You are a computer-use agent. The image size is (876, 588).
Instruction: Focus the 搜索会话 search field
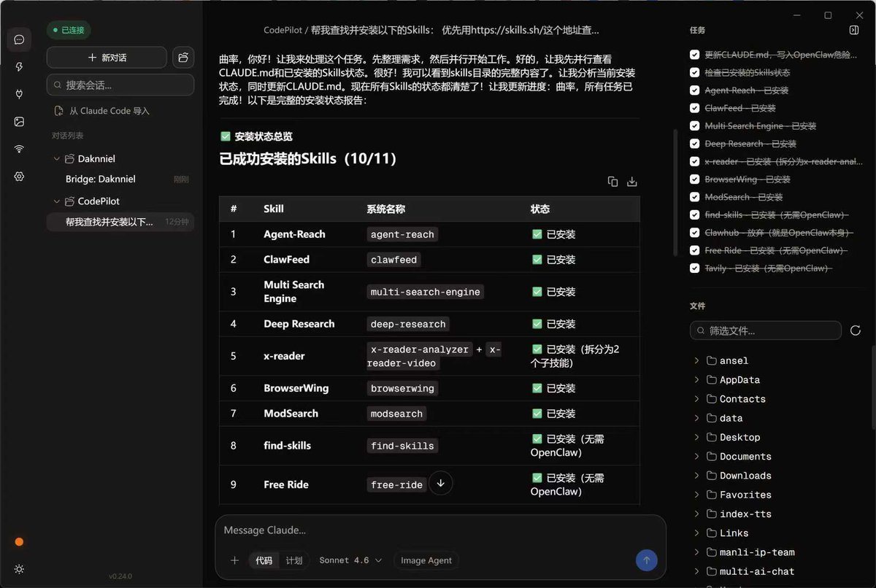click(x=120, y=85)
